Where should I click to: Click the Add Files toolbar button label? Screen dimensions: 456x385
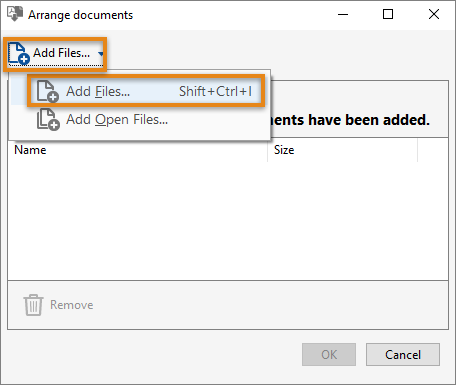click(61, 53)
